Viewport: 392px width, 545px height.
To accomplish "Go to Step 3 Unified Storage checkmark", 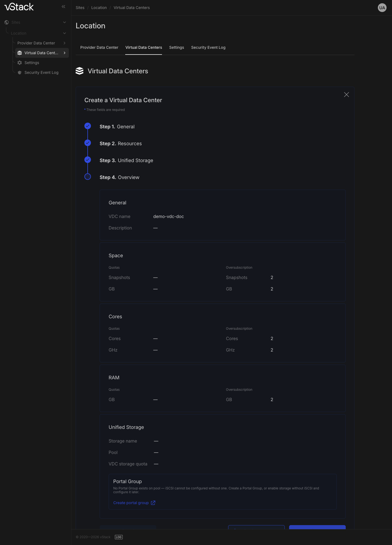I will (x=88, y=160).
